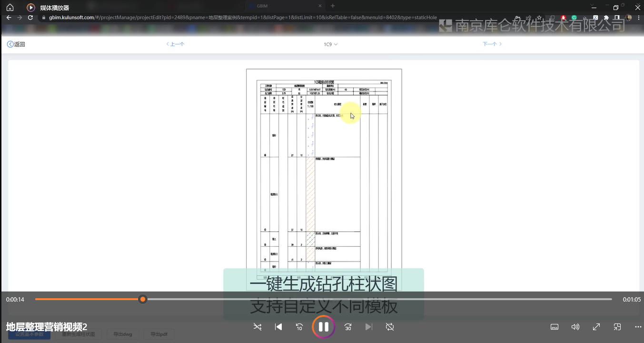This screenshot has width=644, height=343.
Task: Click the browser profile avatar
Action: coord(628,18)
